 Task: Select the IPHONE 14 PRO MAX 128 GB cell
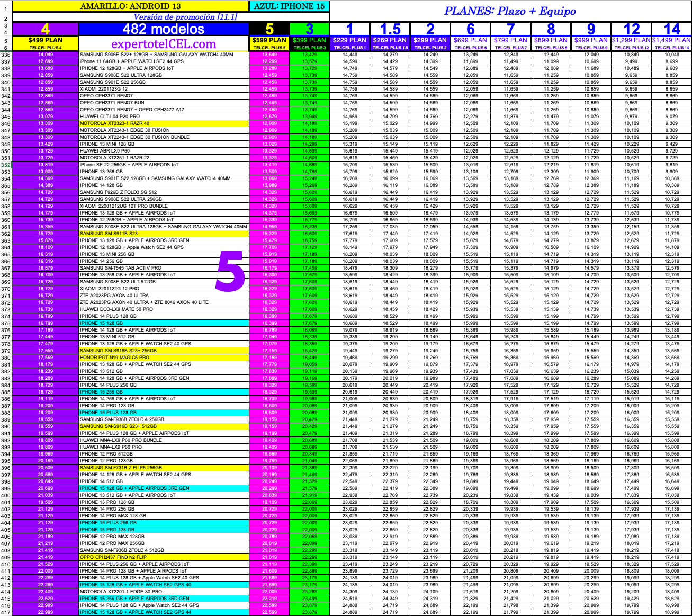[164, 516]
